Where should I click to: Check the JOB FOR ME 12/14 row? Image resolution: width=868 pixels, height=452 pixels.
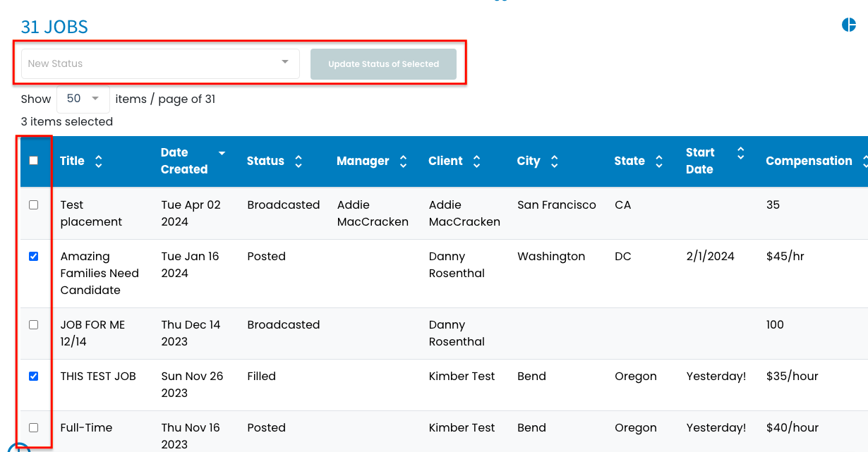click(x=33, y=324)
